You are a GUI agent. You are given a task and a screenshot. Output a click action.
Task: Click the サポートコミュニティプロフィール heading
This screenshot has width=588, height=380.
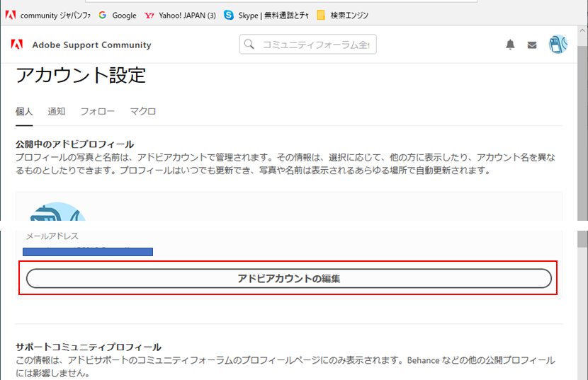(x=89, y=347)
